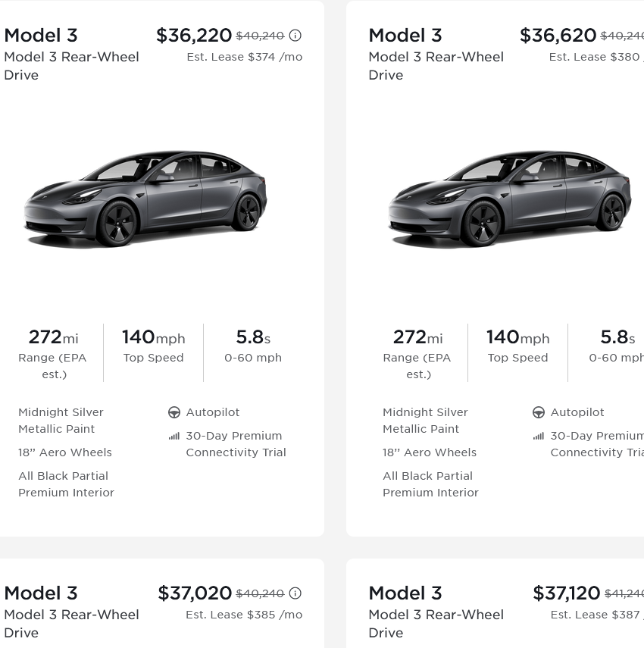Open the car image on the $36,620 listing
The width and height of the screenshot is (644, 648).
509,198
